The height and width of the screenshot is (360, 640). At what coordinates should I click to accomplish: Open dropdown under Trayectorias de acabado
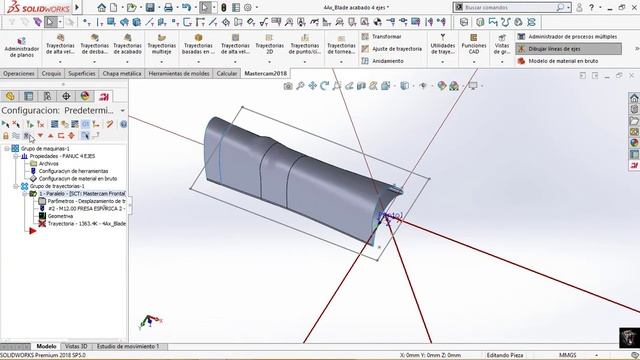point(127,62)
